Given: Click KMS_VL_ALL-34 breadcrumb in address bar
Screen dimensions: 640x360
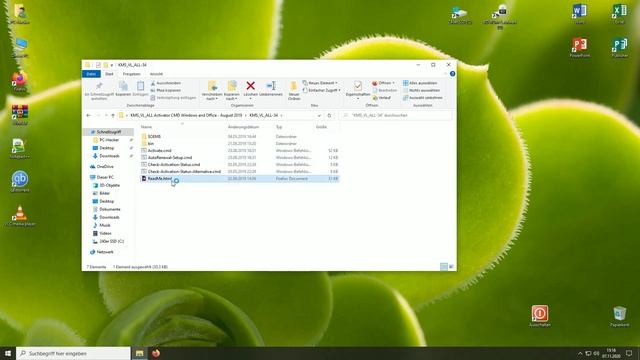Looking at the screenshot, I should coord(263,116).
